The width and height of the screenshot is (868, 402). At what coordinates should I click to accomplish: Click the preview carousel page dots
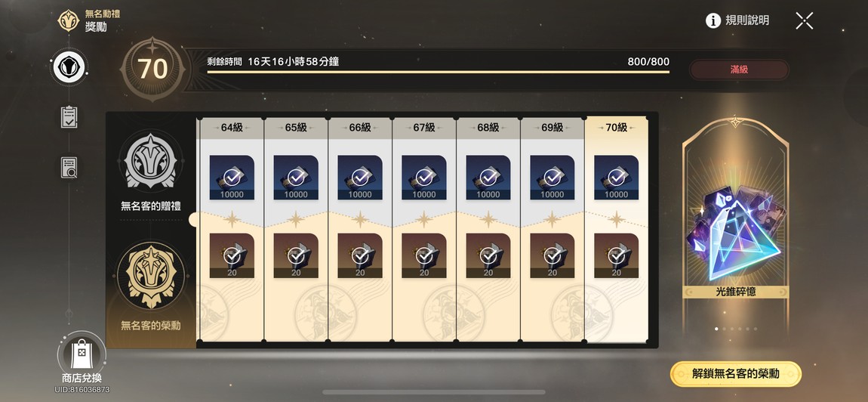click(736, 329)
